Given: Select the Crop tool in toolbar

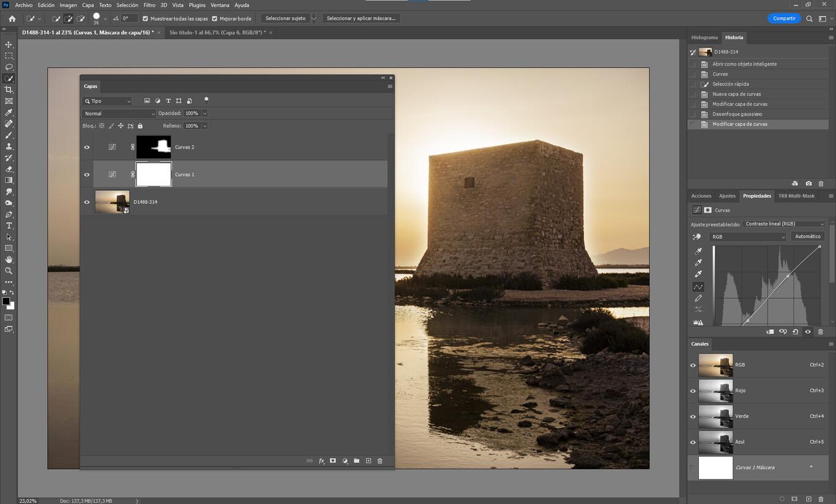Looking at the screenshot, I should tap(9, 90).
